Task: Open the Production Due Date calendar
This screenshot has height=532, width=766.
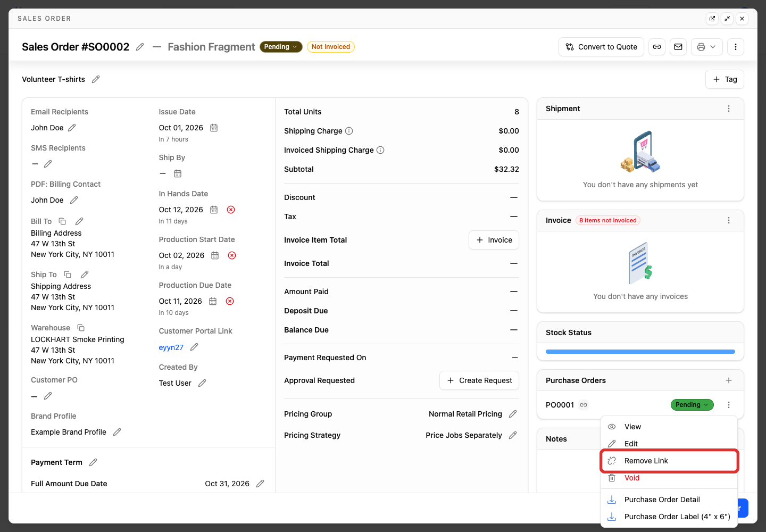Action: 213,301
